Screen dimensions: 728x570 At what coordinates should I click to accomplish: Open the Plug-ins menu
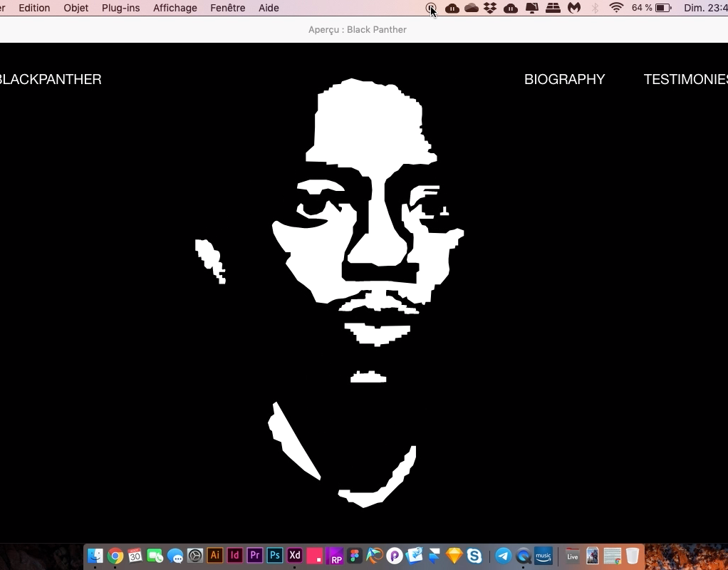tap(120, 8)
